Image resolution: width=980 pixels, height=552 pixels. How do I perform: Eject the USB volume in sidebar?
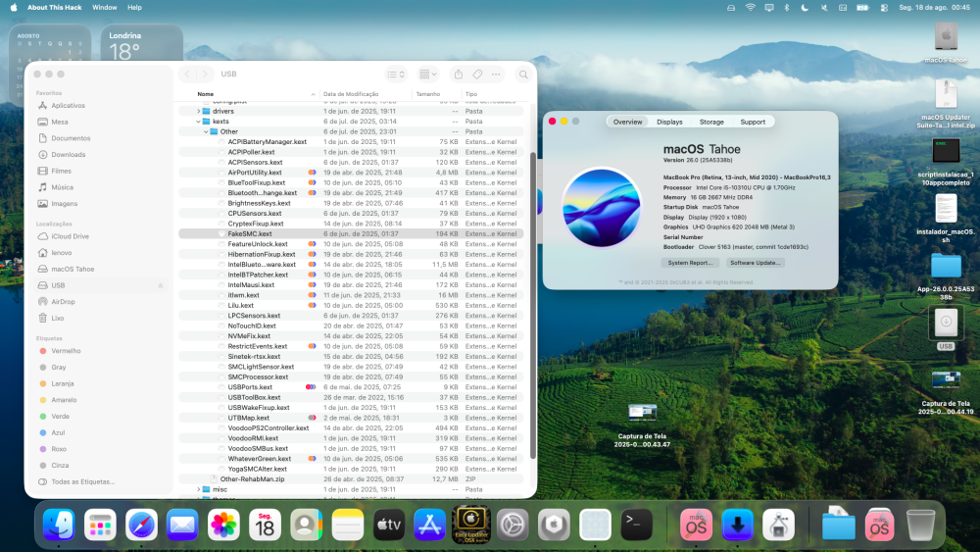tap(161, 285)
